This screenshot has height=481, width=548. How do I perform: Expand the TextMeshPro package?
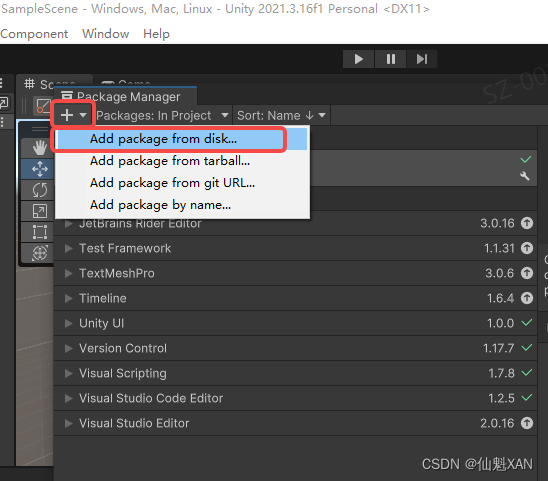pos(68,273)
